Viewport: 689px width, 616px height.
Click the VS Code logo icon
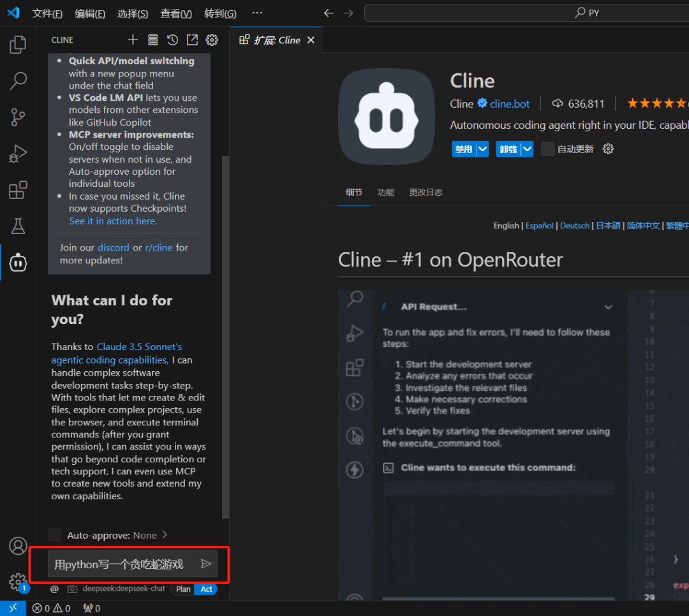(13, 13)
